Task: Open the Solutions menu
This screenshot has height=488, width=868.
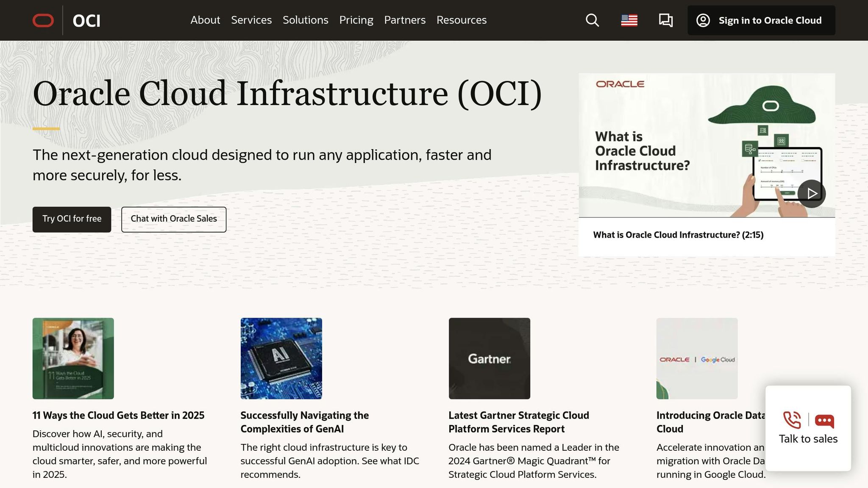Action: 306,20
